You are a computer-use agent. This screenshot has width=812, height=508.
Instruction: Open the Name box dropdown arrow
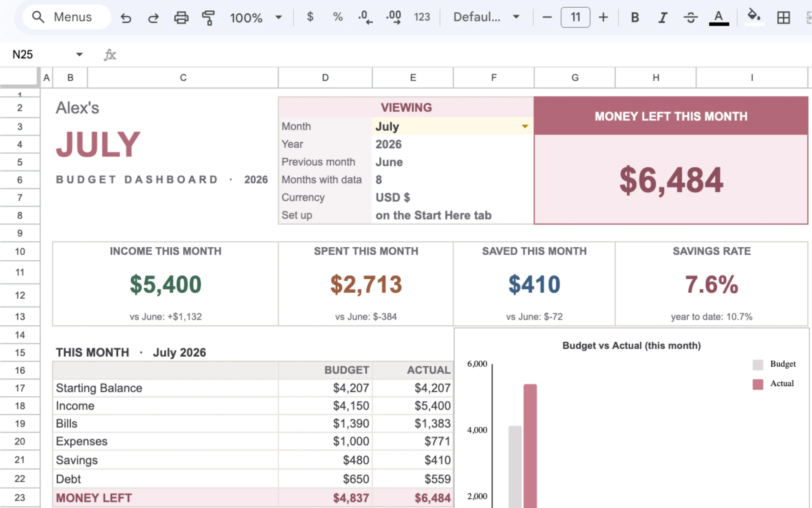(x=79, y=54)
